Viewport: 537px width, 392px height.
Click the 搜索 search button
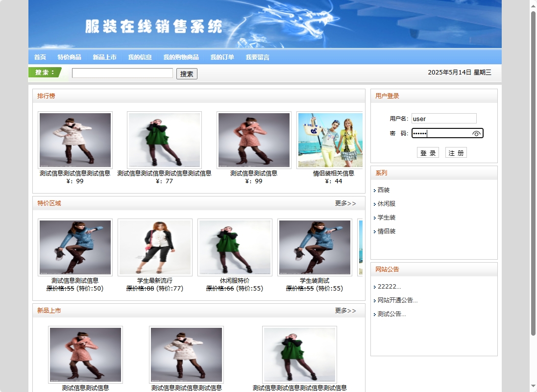pos(186,73)
